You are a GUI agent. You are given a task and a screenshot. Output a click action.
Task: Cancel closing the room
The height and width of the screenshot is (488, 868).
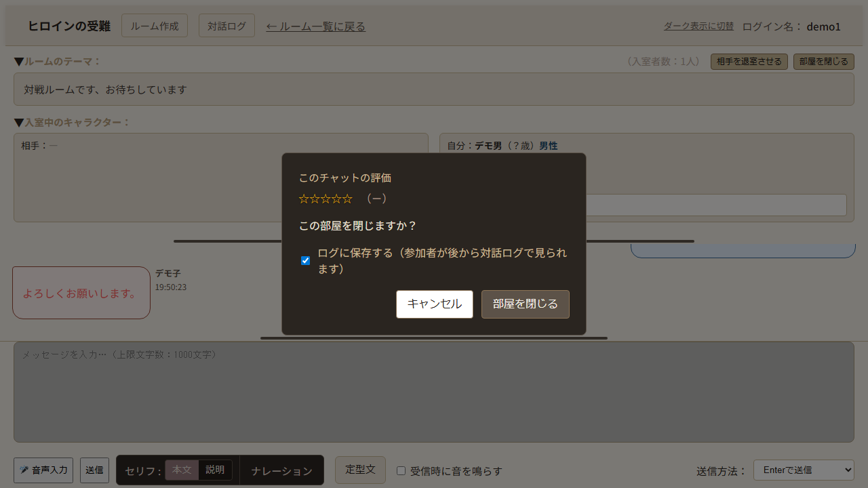[x=434, y=304]
